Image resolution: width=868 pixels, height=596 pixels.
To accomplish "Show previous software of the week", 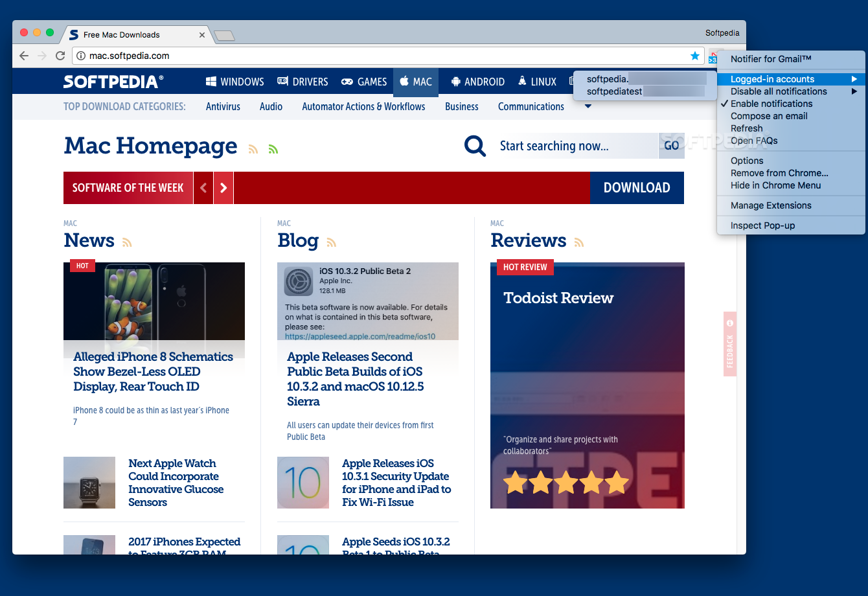I will [203, 188].
